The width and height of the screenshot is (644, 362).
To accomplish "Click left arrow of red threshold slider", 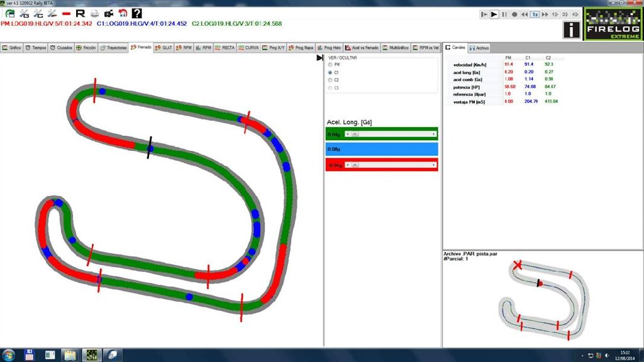I will (x=347, y=165).
